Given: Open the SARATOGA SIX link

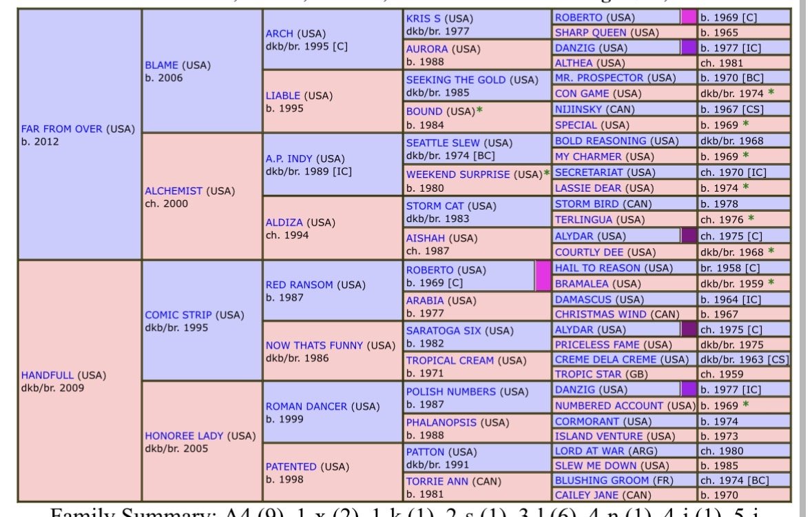Looking at the screenshot, I should click(x=444, y=331).
